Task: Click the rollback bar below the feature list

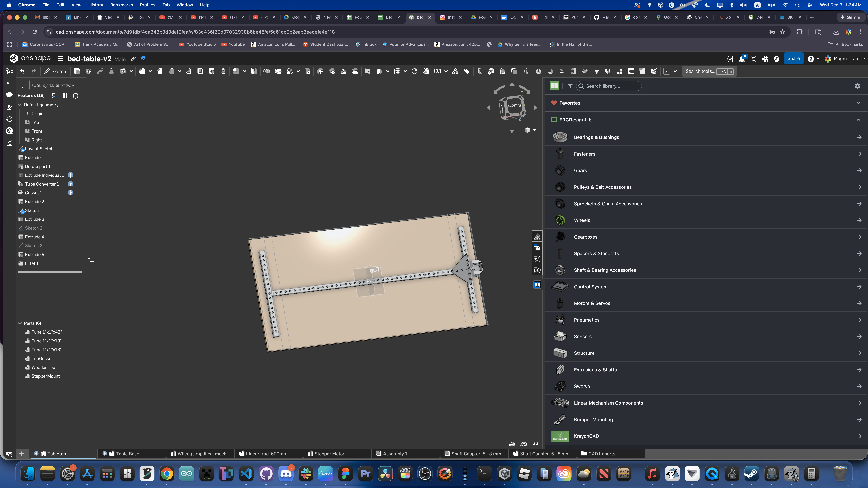Action: pos(50,272)
